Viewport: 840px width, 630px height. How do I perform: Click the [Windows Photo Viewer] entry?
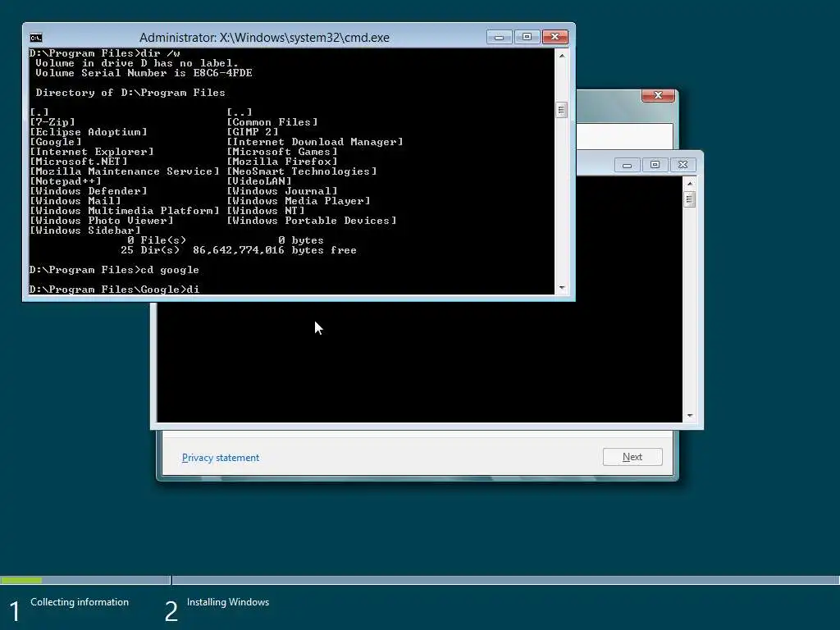102,221
